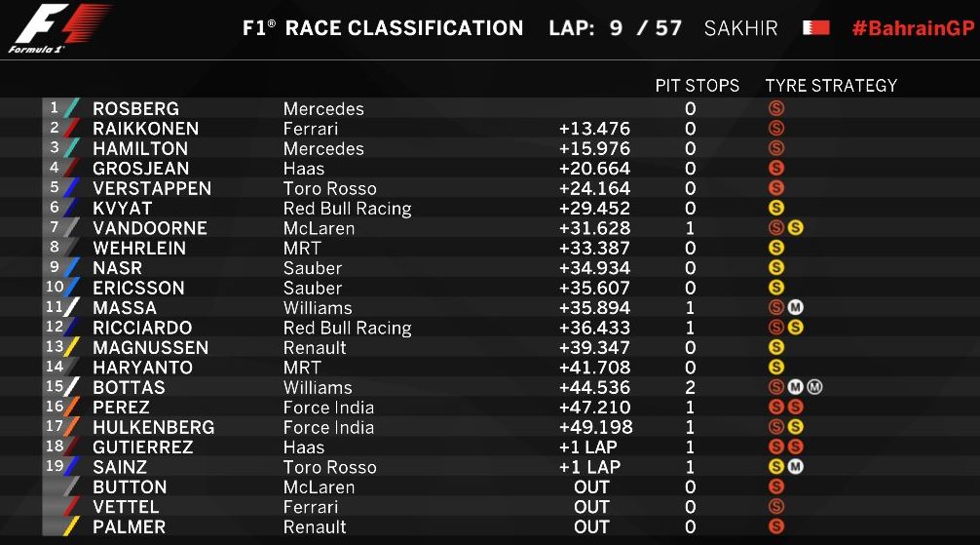The width and height of the screenshot is (980, 545).
Task: Click Kvyat's yellow soft tyre icon
Action: pyautogui.click(x=776, y=208)
